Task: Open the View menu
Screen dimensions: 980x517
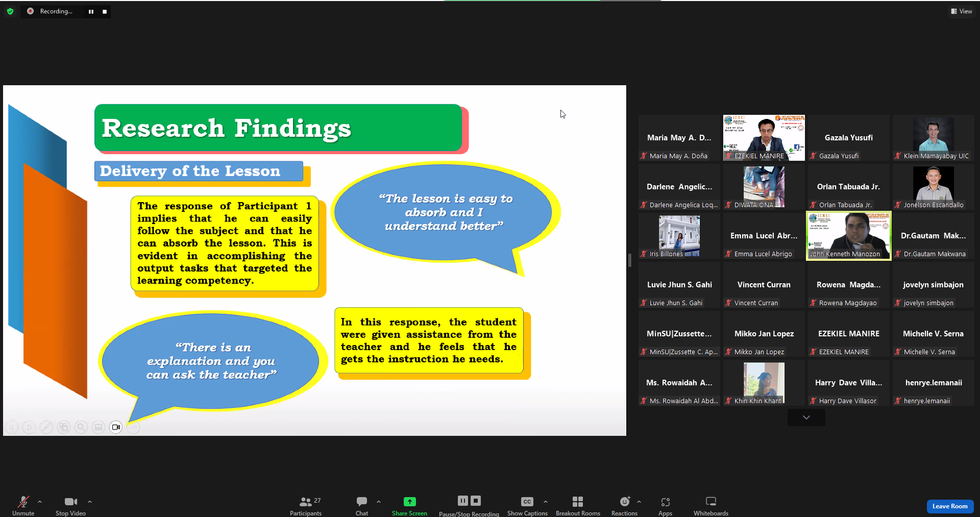Action: click(x=961, y=11)
